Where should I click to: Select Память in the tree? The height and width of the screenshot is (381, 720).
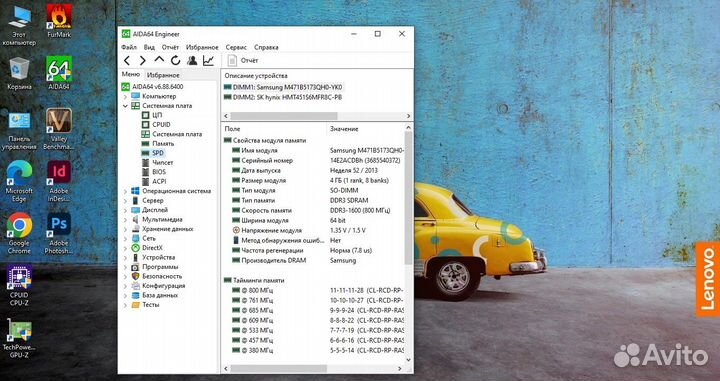tap(158, 144)
